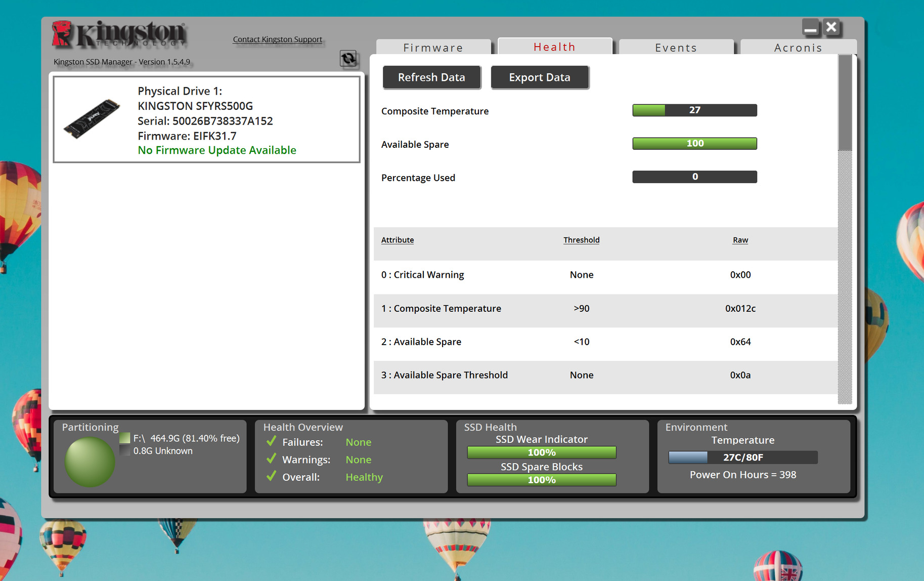Click the SSD Health panel heading
The height and width of the screenshot is (581, 924).
(x=491, y=427)
